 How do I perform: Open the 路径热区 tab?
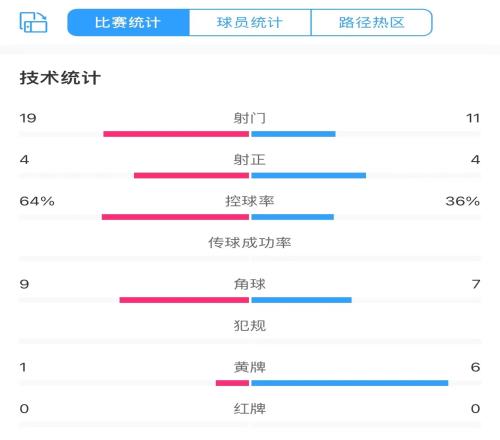click(x=372, y=22)
